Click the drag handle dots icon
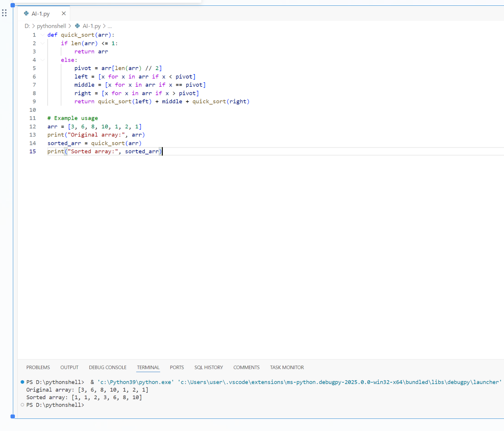 4,13
